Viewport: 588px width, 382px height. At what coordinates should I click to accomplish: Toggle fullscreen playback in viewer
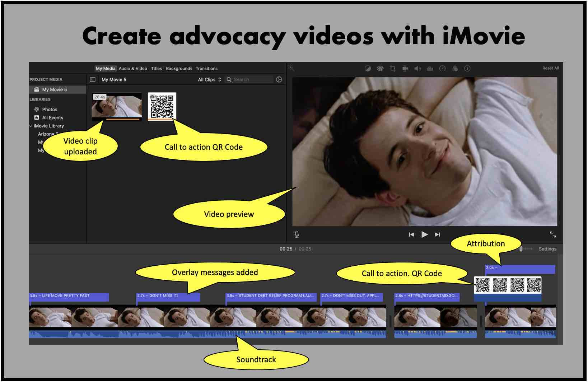pyautogui.click(x=553, y=234)
